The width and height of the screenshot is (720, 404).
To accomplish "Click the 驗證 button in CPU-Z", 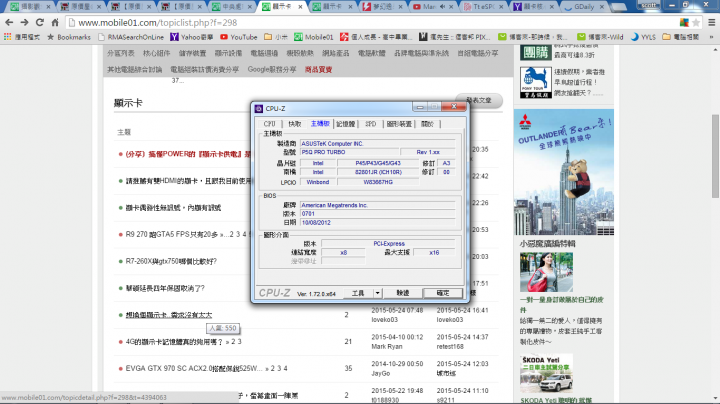I will 403,293.
